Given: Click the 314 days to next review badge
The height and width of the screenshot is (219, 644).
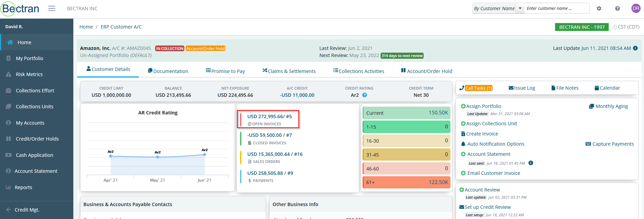Looking at the screenshot, I should click(402, 56).
